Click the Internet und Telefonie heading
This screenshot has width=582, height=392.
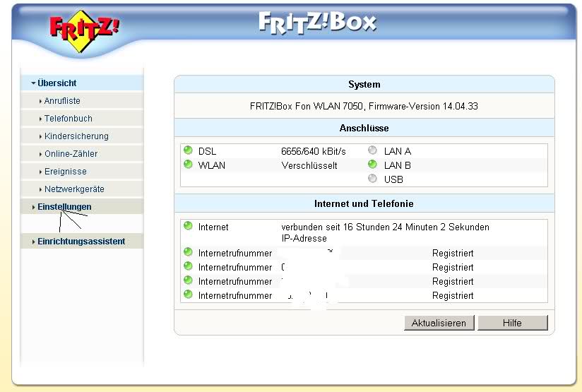coord(364,204)
